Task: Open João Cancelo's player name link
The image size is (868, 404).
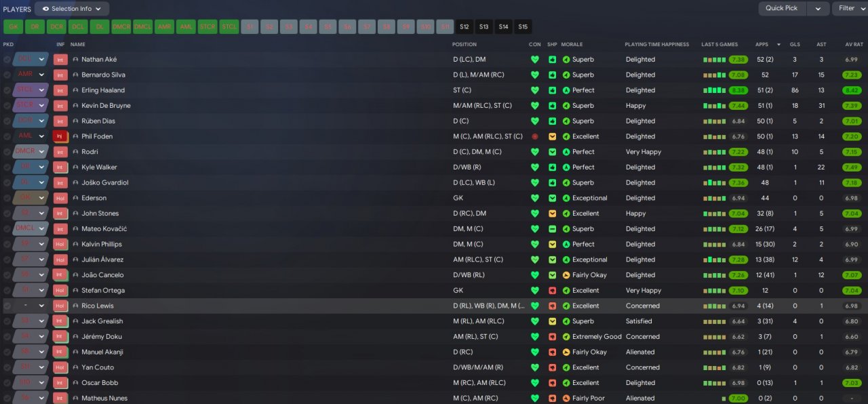Action: coord(102,275)
